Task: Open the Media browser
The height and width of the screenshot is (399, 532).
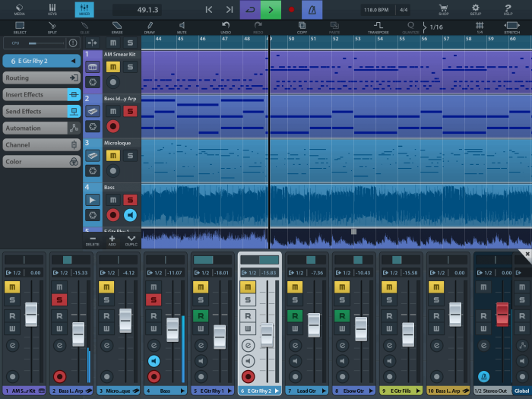Action: (x=19, y=9)
